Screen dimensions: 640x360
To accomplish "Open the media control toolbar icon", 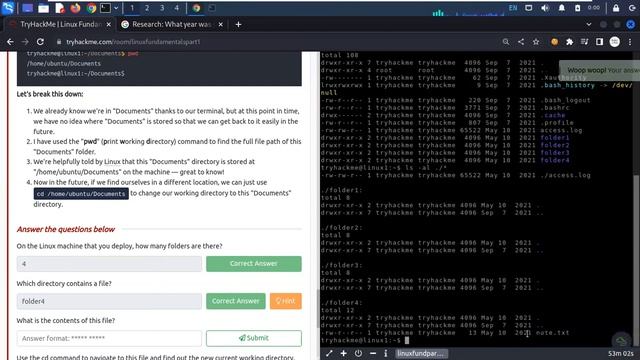I will tap(584, 42).
